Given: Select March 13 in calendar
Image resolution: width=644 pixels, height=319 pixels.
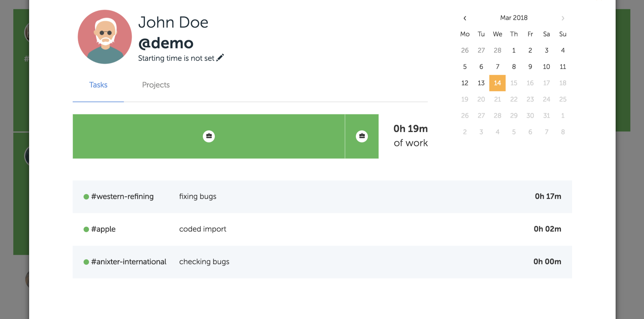Looking at the screenshot, I should (481, 83).
